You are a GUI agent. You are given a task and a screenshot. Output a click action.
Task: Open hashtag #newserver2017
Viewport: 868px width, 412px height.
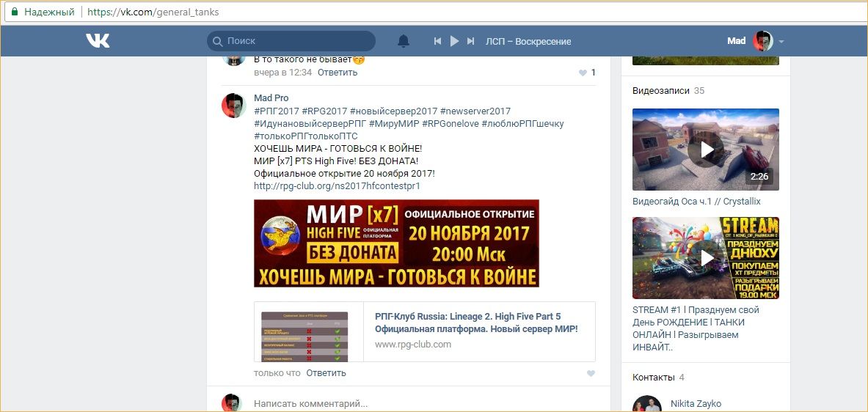[x=475, y=111]
